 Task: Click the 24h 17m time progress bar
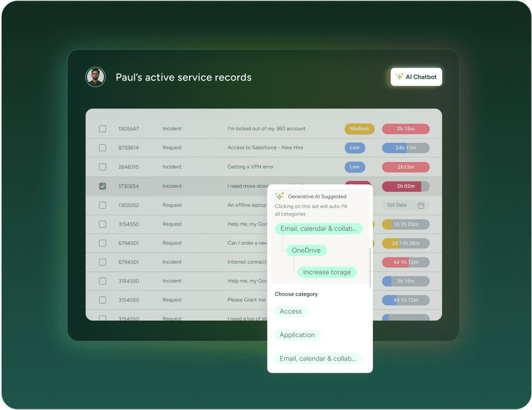tap(405, 148)
